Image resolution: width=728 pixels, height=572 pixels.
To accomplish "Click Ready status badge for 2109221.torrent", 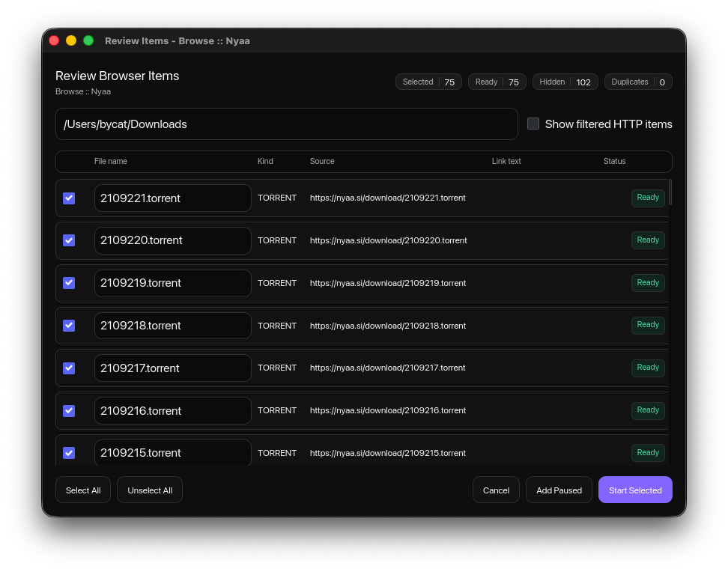I will point(648,198).
